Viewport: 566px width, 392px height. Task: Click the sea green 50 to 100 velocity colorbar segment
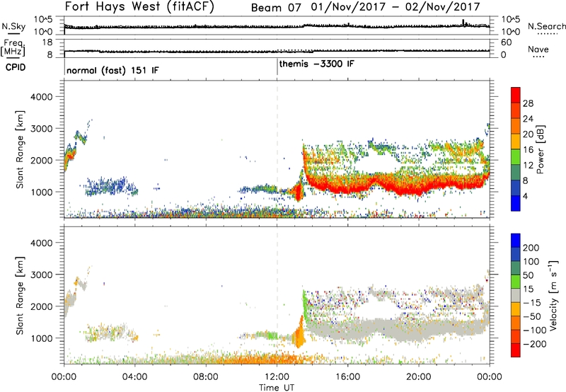tap(516, 268)
